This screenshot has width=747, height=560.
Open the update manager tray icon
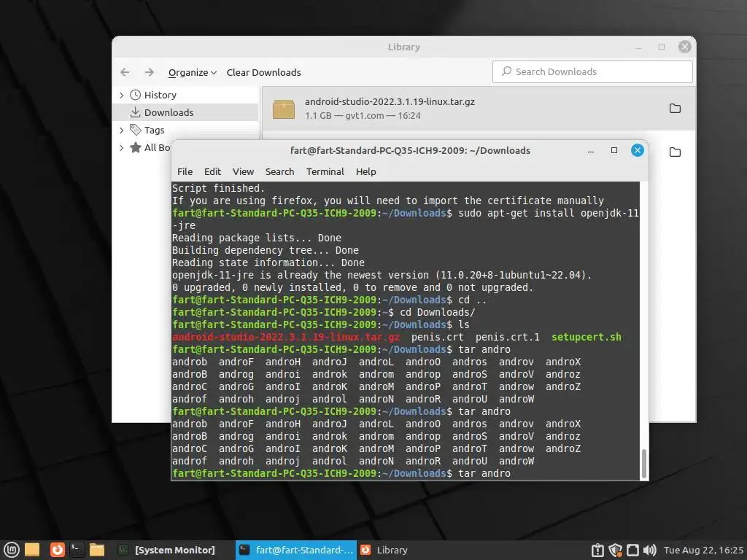click(x=597, y=551)
